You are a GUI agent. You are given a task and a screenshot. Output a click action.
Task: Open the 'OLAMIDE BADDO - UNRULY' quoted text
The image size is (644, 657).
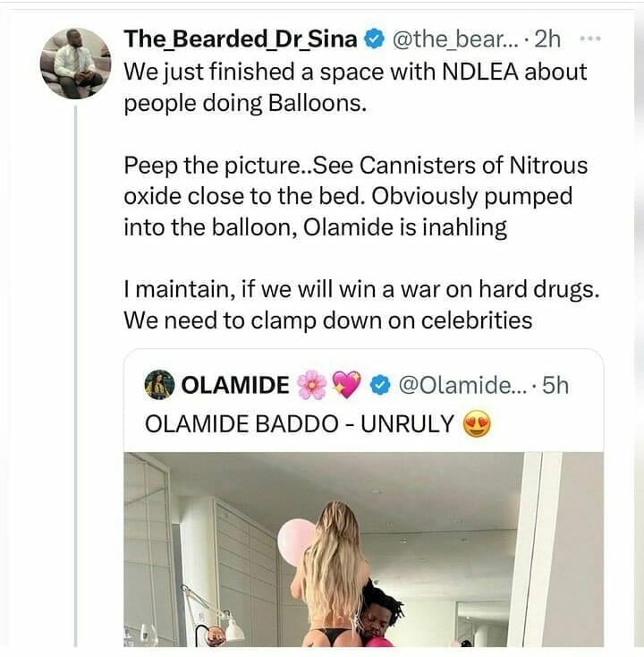pos(301,424)
